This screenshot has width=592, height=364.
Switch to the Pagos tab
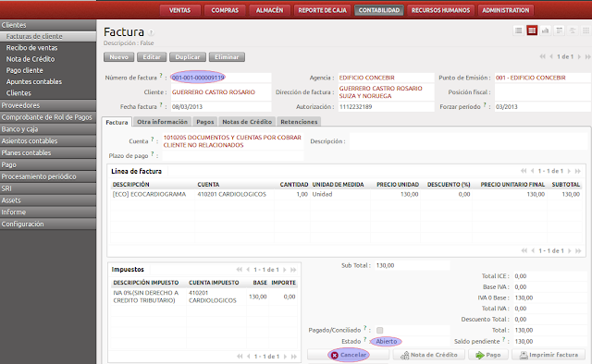(x=205, y=121)
